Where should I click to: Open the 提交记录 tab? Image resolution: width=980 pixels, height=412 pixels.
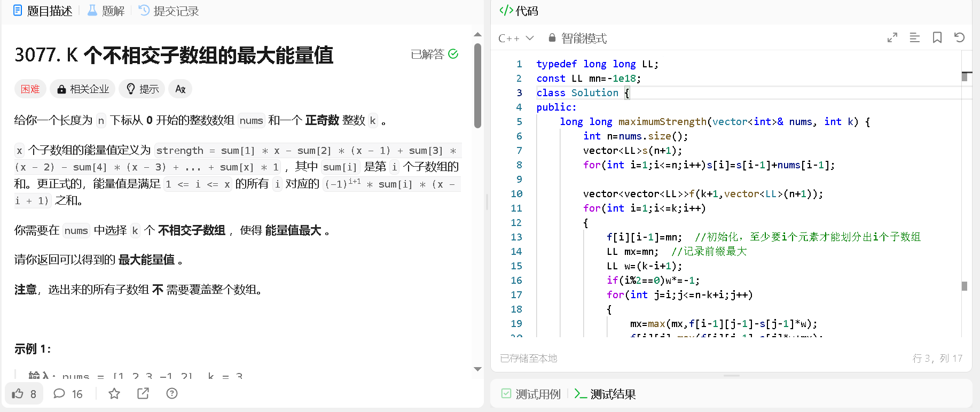click(169, 11)
